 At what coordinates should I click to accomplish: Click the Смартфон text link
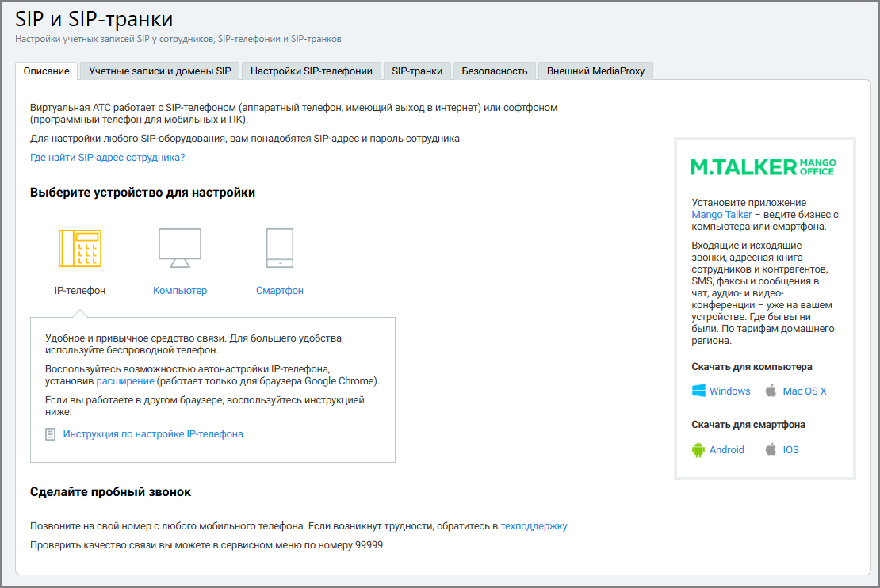(280, 291)
